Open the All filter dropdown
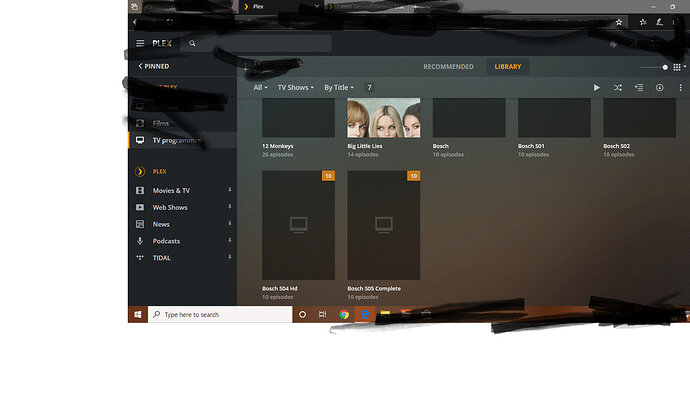The image size is (690, 400). [x=260, y=88]
